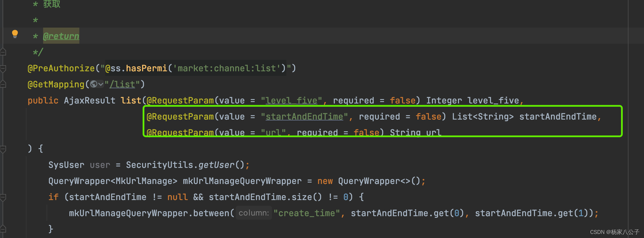Image resolution: width=644 pixels, height=238 pixels.
Task: Click the String url parameter declaration
Action: point(415,132)
